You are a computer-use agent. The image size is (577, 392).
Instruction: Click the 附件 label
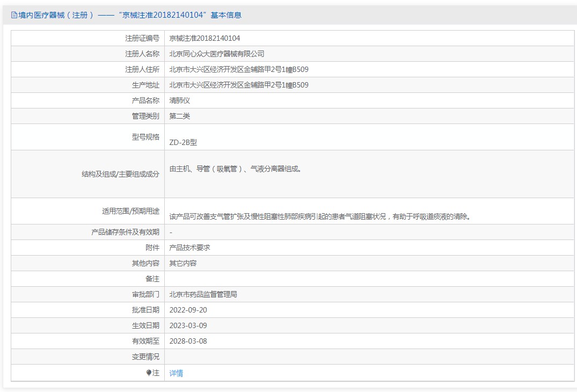coord(152,248)
